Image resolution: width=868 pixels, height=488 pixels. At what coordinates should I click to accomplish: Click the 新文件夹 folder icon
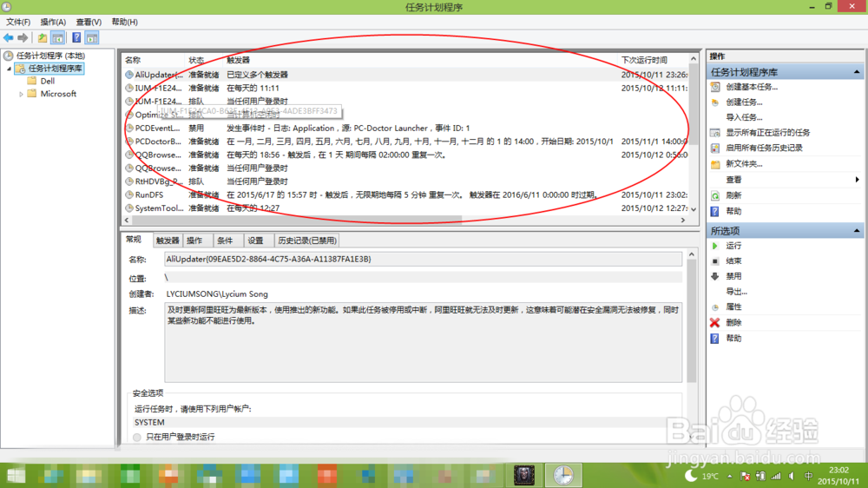[x=715, y=164]
